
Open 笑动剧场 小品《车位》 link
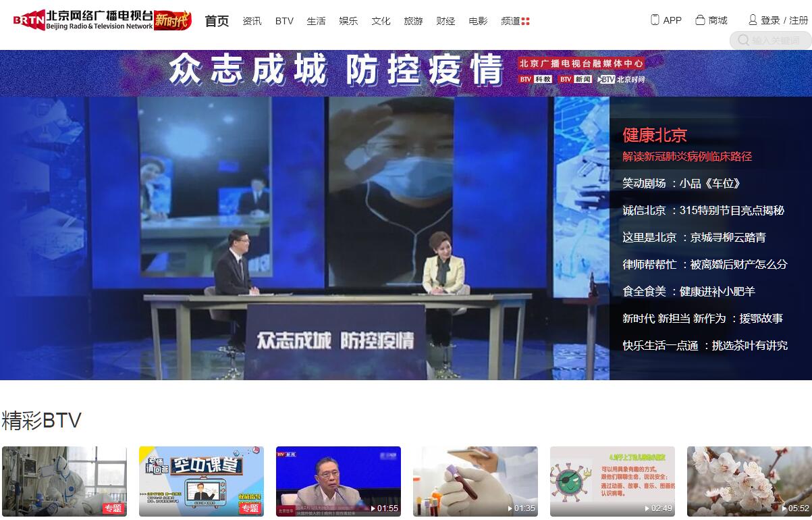pos(681,184)
